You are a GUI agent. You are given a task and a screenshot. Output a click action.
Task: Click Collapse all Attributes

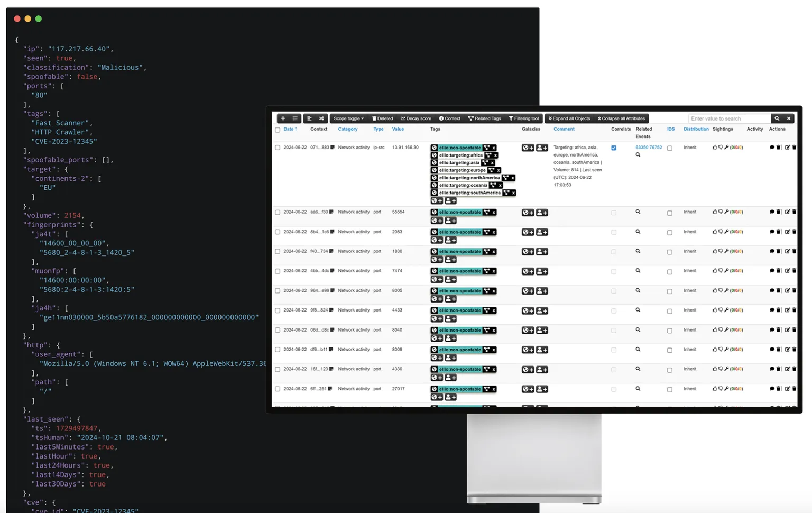click(621, 118)
